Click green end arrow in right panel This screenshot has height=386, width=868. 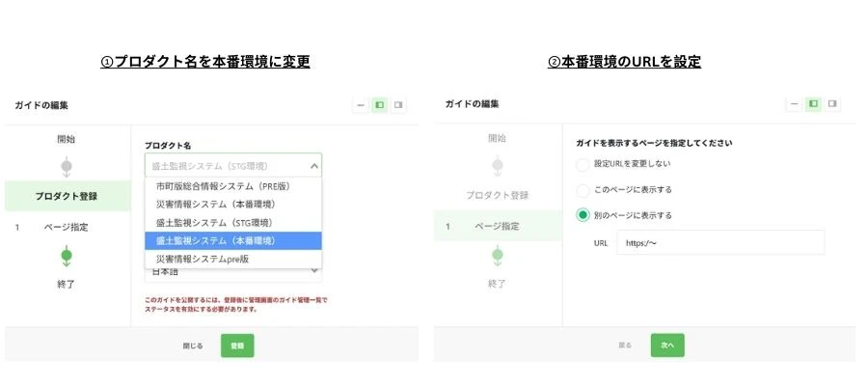[x=497, y=256]
